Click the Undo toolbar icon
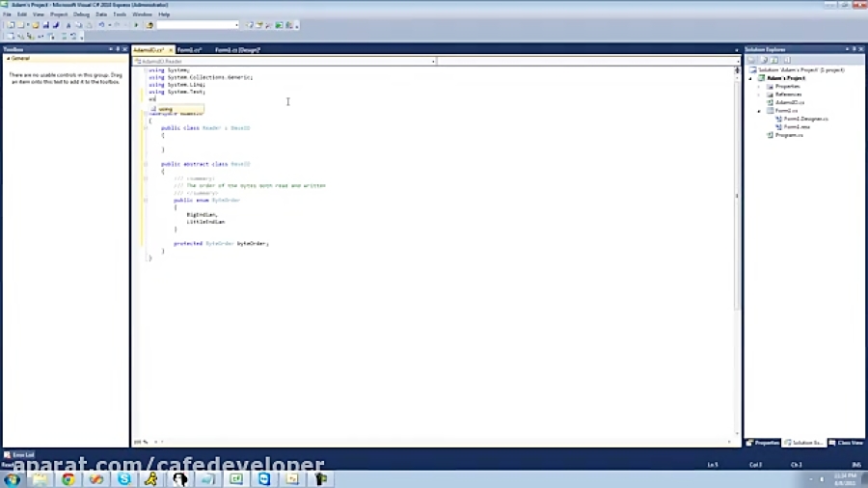Image resolution: width=868 pixels, height=488 pixels. point(101,25)
